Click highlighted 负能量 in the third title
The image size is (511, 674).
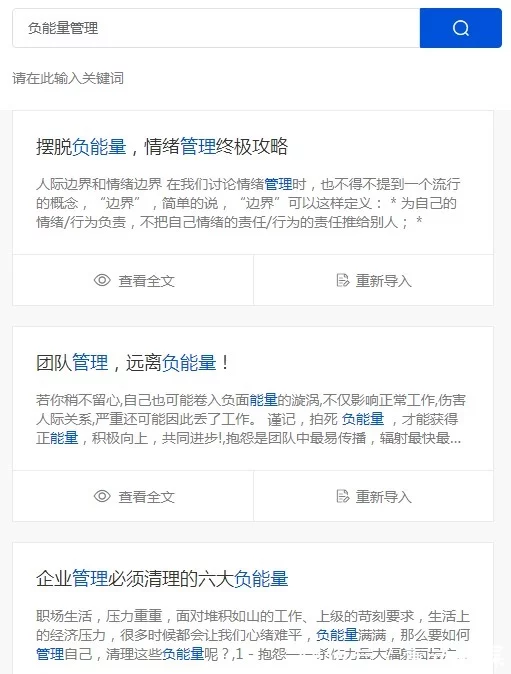pyautogui.click(x=261, y=579)
